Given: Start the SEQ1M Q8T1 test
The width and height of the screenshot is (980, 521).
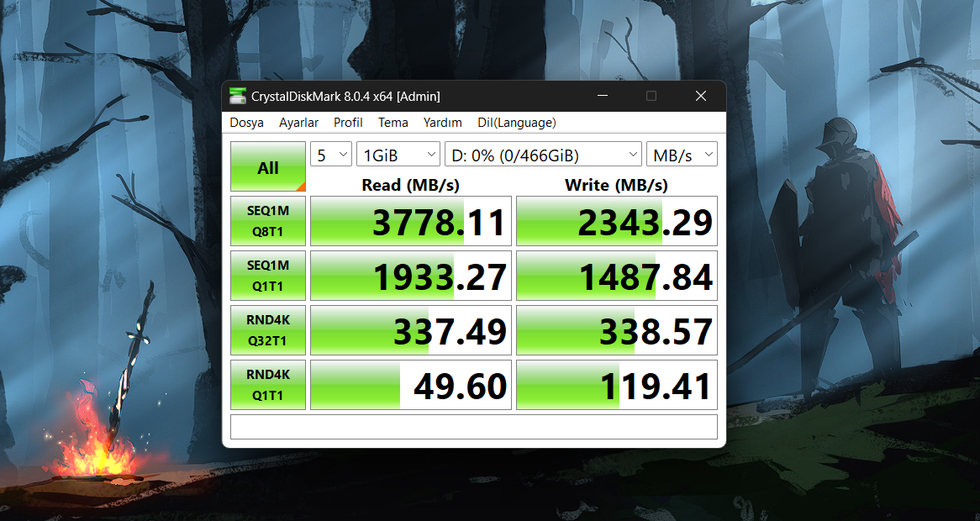Looking at the screenshot, I should 268,221.
